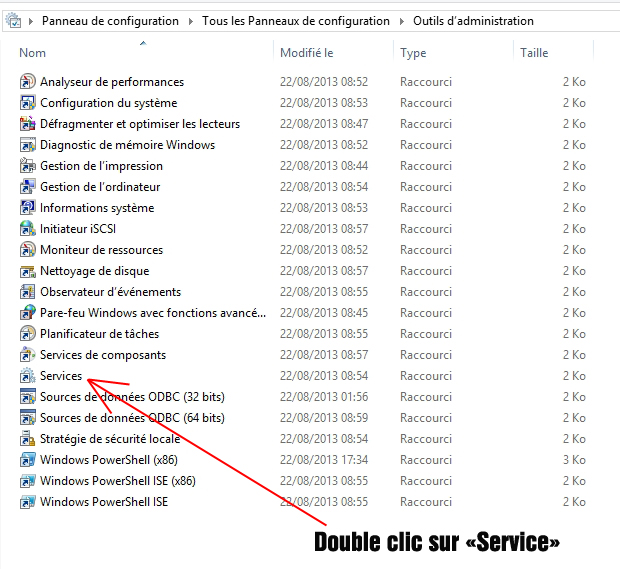This screenshot has width=620, height=569.
Task: Select Sources de données ODBC (64 bits) name
Action: [x=132, y=418]
